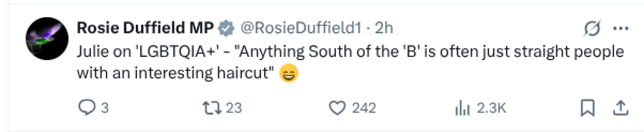Open the view analytics bar chart icon
Viewport: 644px width, 132px height.
[x=462, y=108]
